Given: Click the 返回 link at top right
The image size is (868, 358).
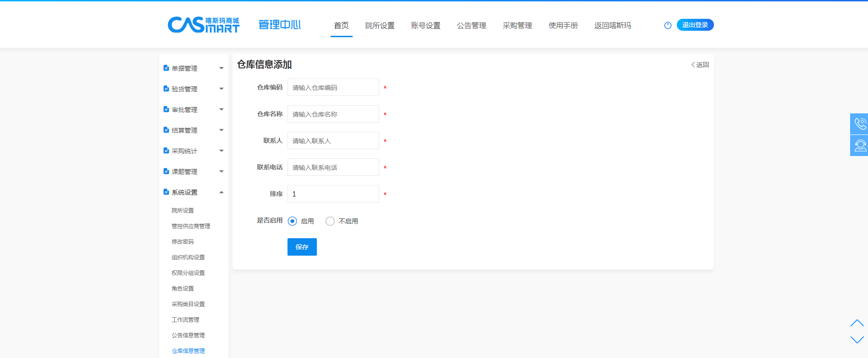Looking at the screenshot, I should tap(700, 65).
